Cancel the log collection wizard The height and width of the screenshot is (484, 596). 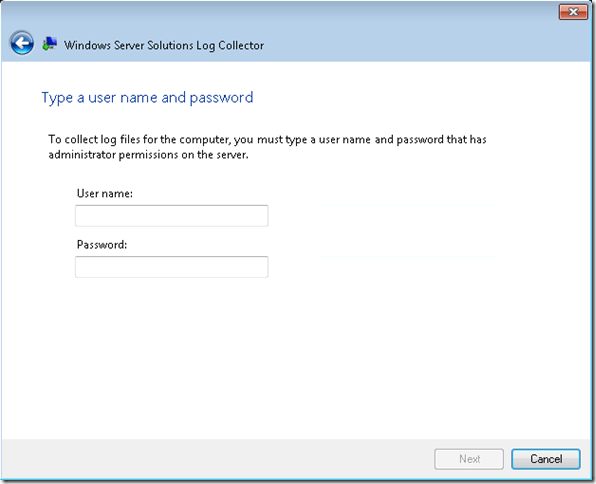pos(546,459)
